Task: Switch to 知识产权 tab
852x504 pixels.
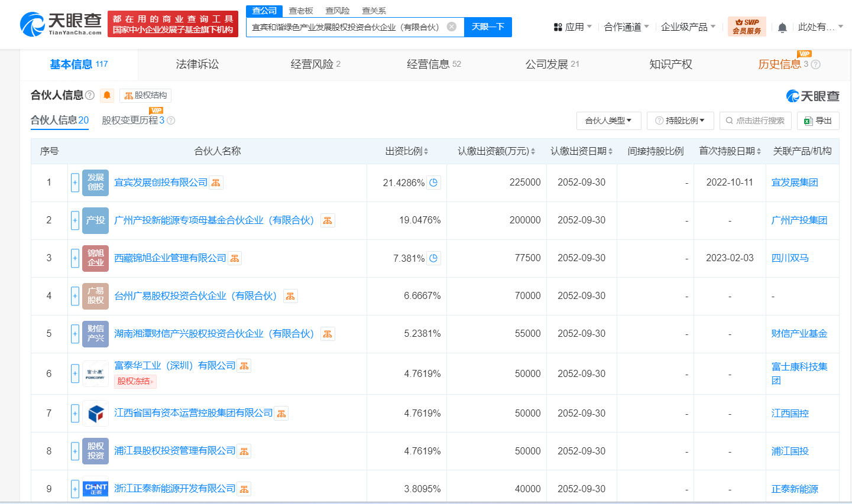Action: coord(670,64)
